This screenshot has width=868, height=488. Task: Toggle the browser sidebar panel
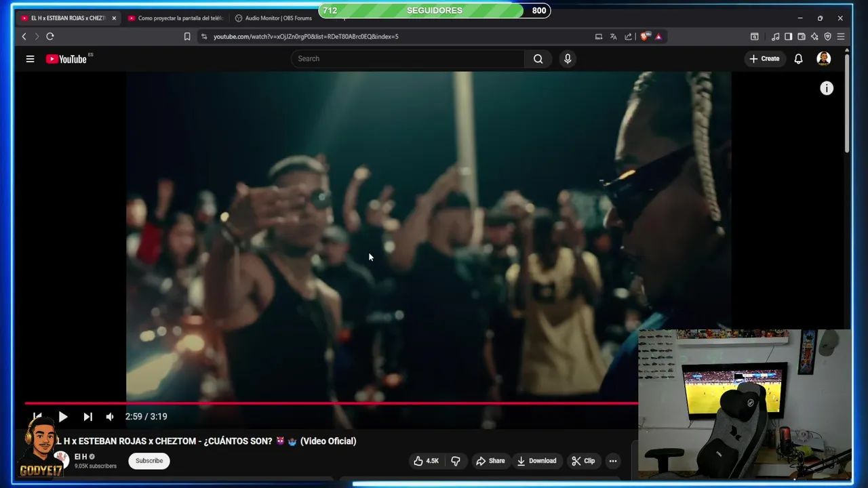pos(788,37)
